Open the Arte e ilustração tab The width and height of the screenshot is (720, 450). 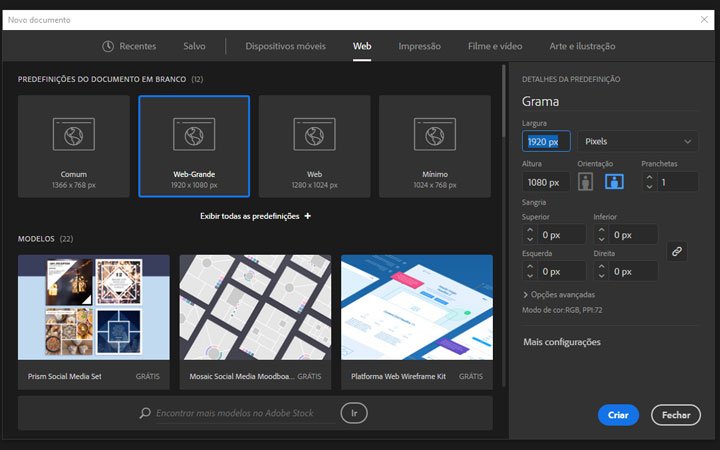tap(582, 46)
